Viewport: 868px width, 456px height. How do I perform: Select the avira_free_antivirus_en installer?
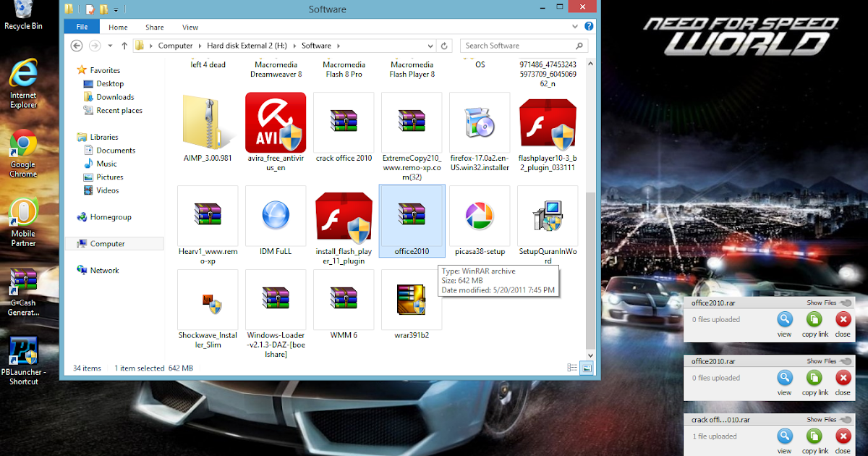tap(276, 132)
